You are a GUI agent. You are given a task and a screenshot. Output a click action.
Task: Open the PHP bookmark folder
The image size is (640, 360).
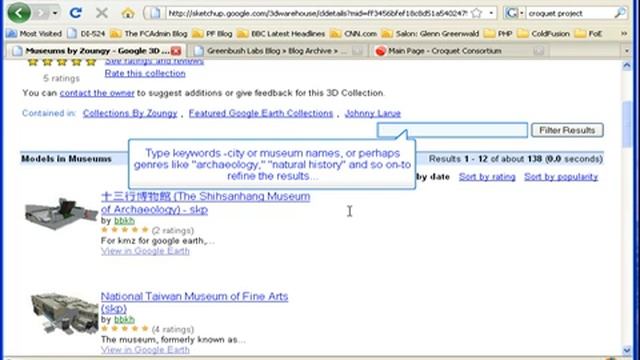[x=498, y=33]
